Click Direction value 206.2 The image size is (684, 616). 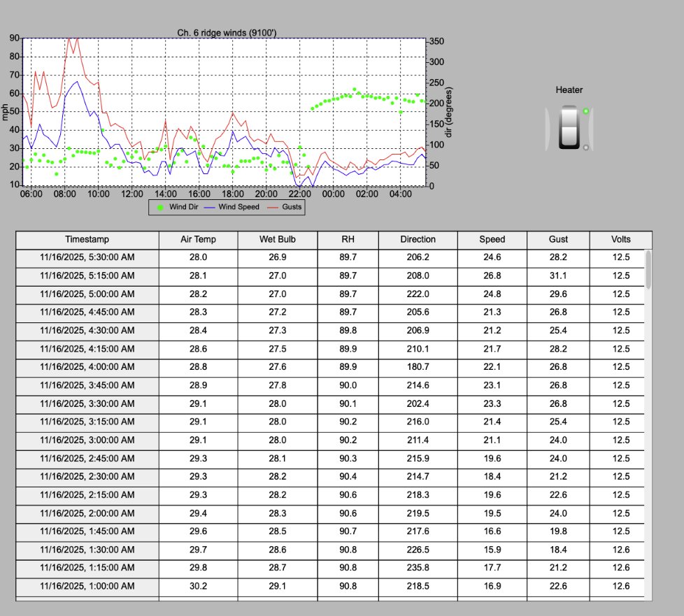click(418, 257)
